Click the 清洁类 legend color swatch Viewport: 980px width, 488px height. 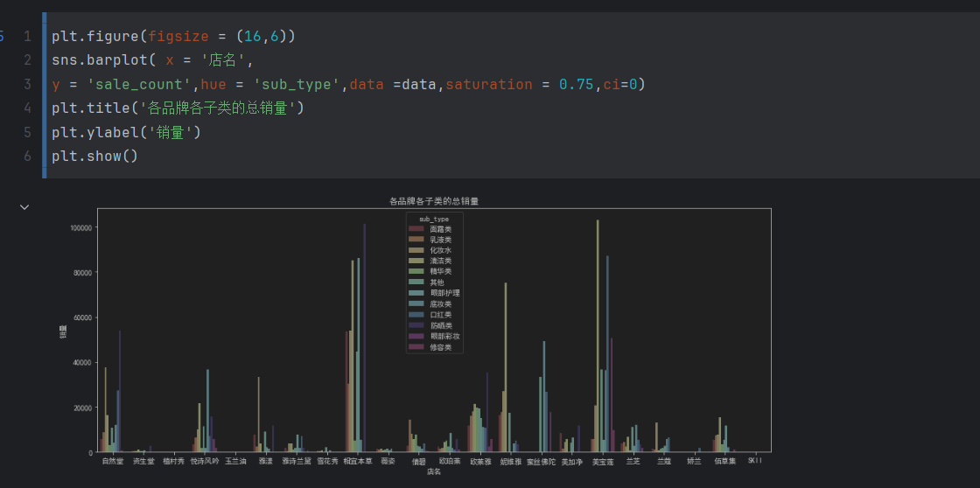pos(416,261)
